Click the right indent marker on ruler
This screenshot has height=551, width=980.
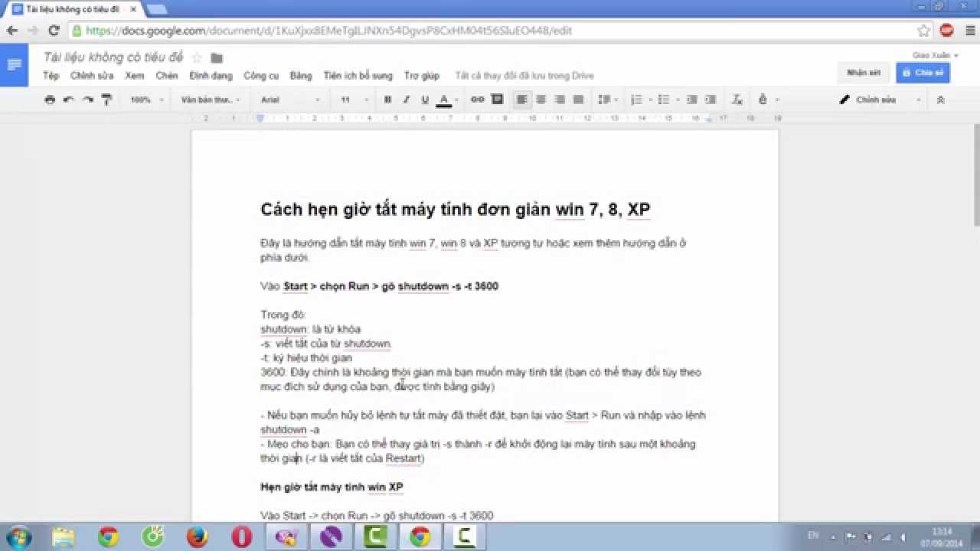(708, 119)
